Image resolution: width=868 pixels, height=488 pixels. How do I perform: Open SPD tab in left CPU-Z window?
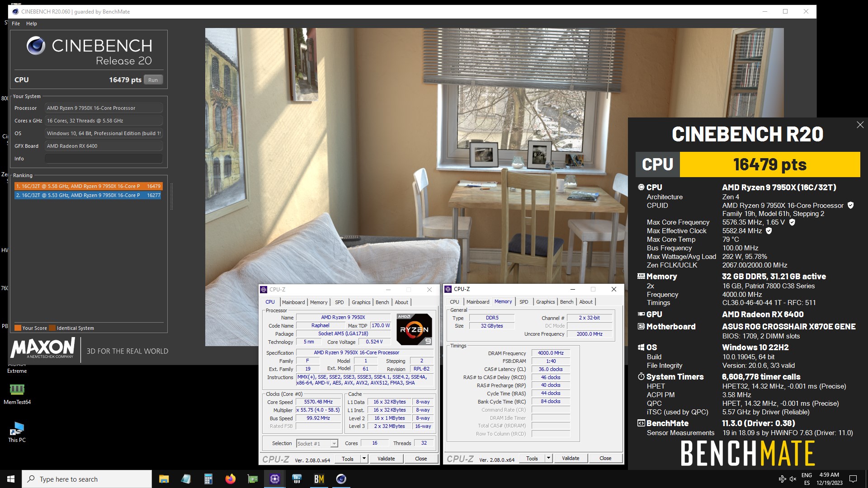pyautogui.click(x=340, y=302)
